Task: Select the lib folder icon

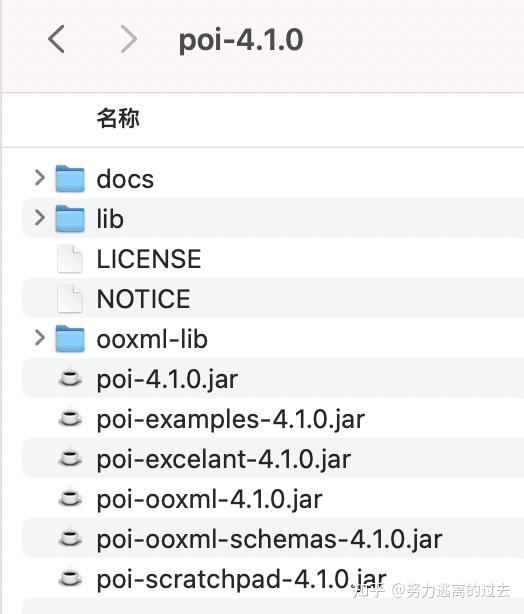Action: click(x=70, y=219)
